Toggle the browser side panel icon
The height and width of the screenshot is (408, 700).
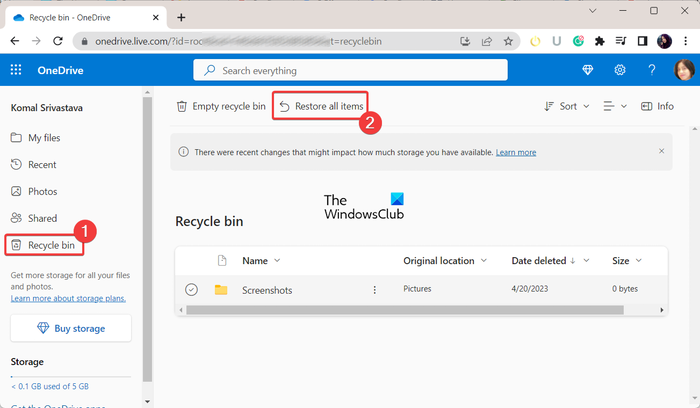[642, 41]
